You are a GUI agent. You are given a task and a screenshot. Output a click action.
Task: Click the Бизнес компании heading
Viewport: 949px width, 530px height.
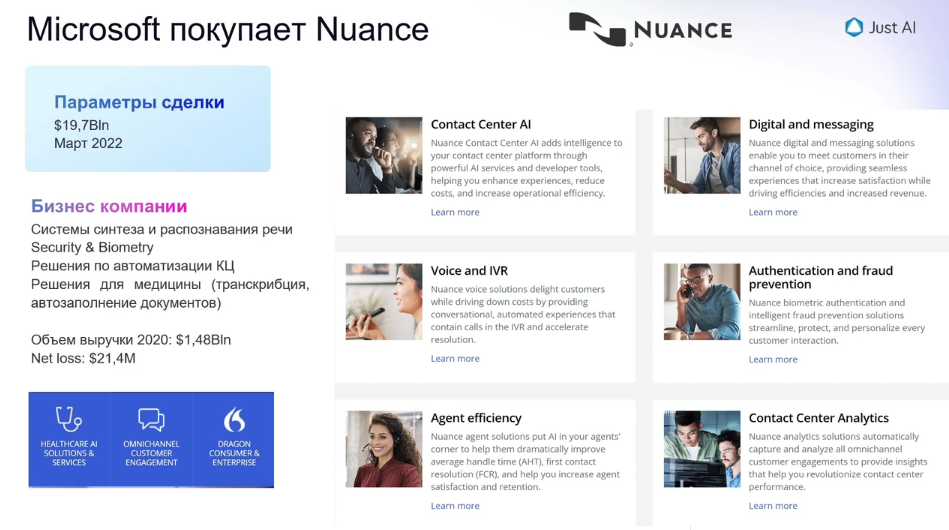[x=109, y=206]
